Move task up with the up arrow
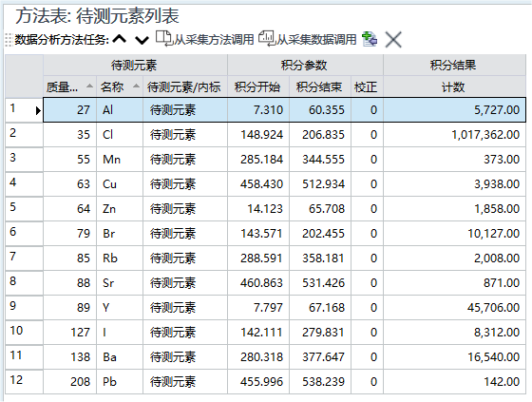 [x=120, y=39]
